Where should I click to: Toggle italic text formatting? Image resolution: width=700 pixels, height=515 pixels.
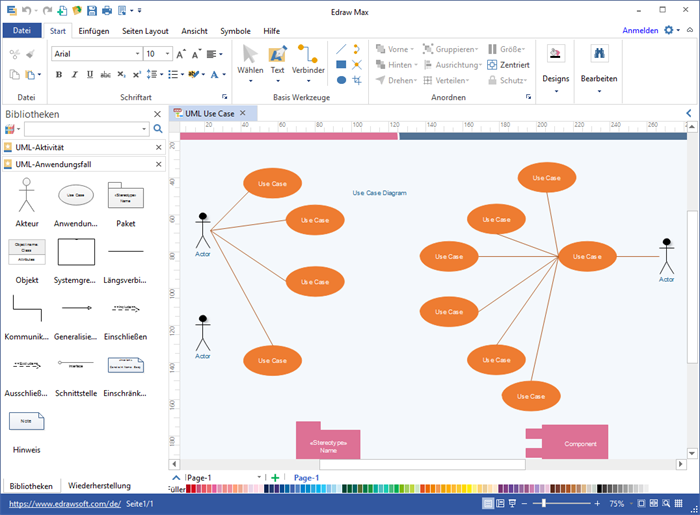(x=74, y=74)
